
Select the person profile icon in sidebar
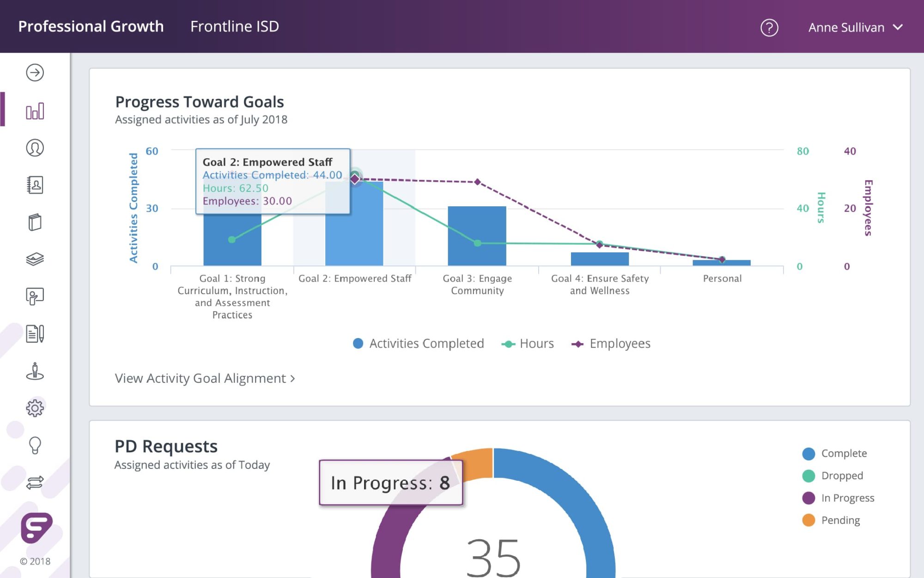click(35, 148)
